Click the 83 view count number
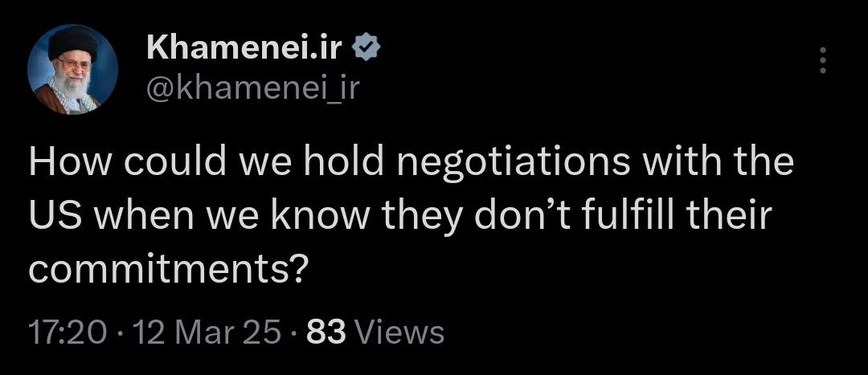This screenshot has height=375, width=868. click(326, 332)
